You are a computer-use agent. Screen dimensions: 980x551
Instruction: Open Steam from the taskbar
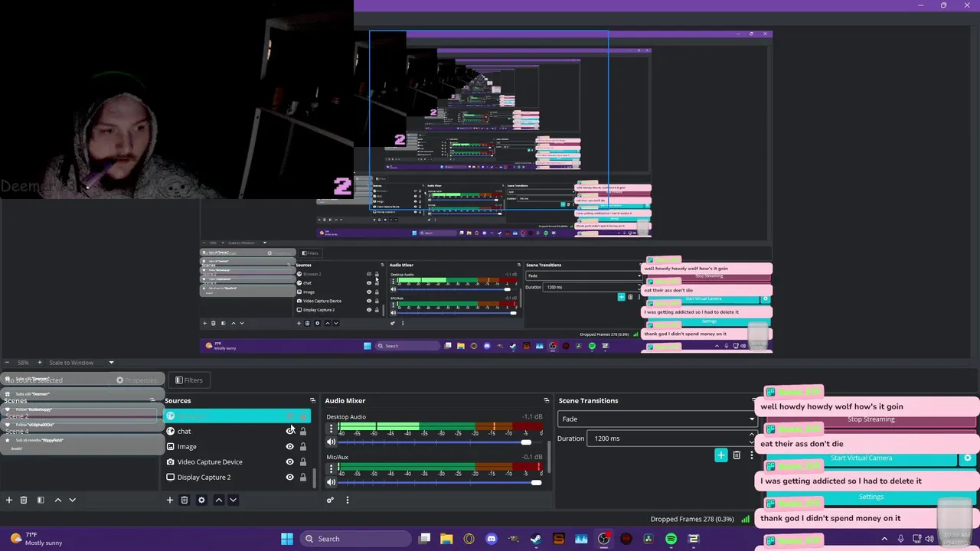click(x=536, y=539)
